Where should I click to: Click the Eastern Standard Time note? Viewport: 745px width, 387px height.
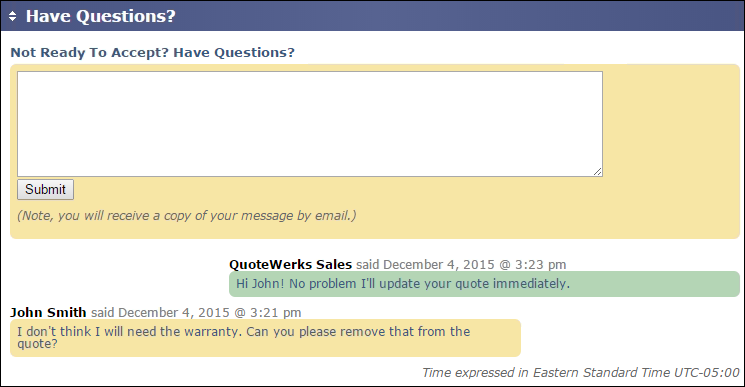(x=581, y=373)
